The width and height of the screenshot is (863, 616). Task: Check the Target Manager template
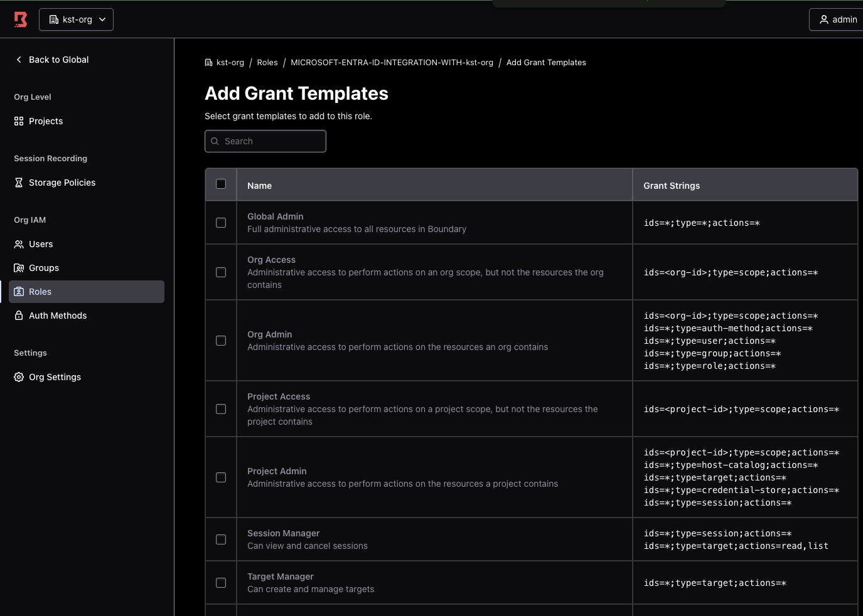pos(221,583)
